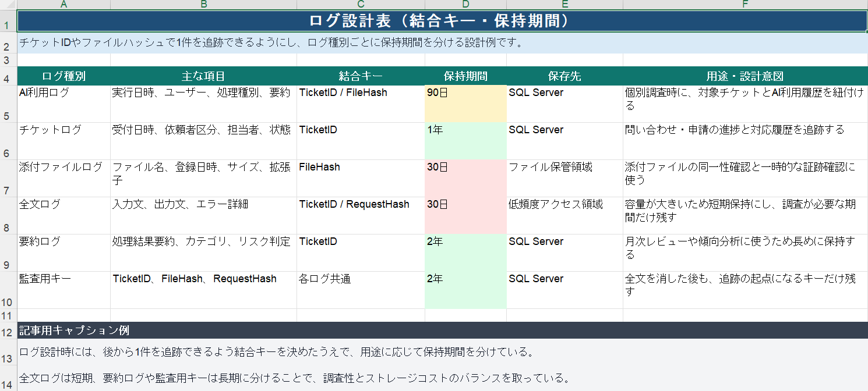Click the ログ種別 header cell

pyautogui.click(x=63, y=76)
